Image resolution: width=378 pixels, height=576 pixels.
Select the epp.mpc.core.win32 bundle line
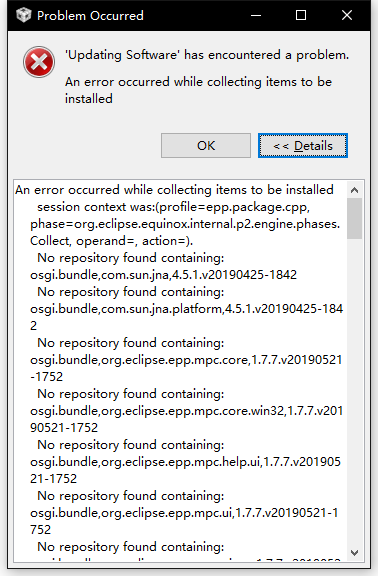[x=187, y=419]
